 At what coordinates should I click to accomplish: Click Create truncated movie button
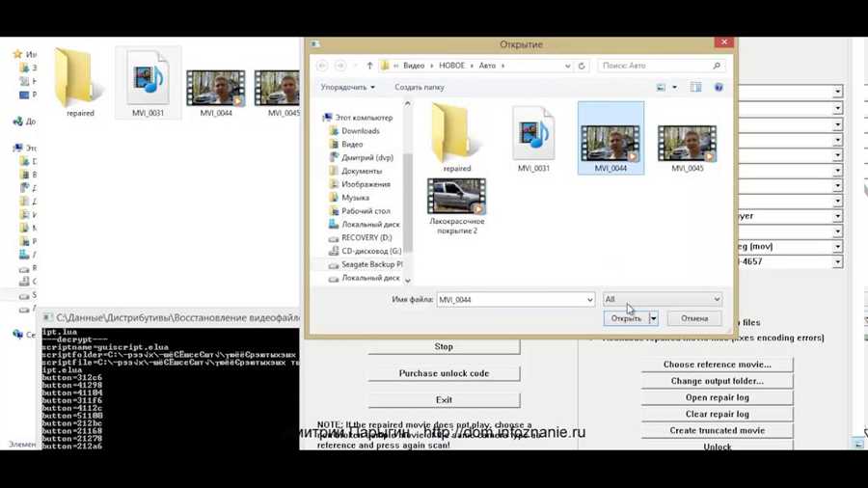pyautogui.click(x=718, y=430)
